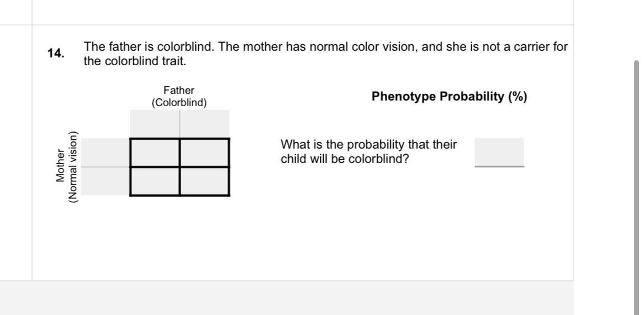Screen dimensions: 644x315
Task: Click the question number 14 label
Action: pyautogui.click(x=56, y=54)
